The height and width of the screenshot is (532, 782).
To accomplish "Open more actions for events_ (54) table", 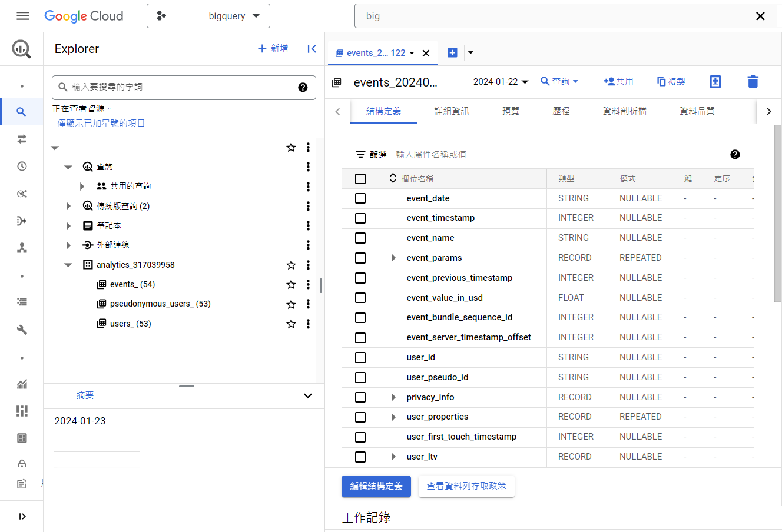I will pos(308,284).
